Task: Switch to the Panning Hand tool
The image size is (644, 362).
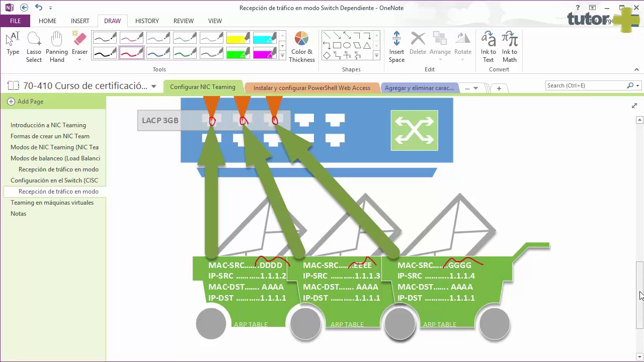Action: [57, 47]
